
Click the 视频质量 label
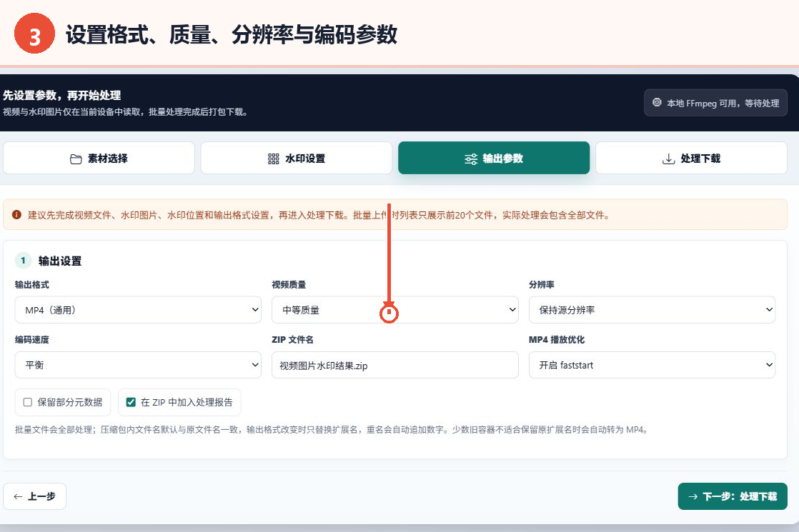(x=289, y=285)
